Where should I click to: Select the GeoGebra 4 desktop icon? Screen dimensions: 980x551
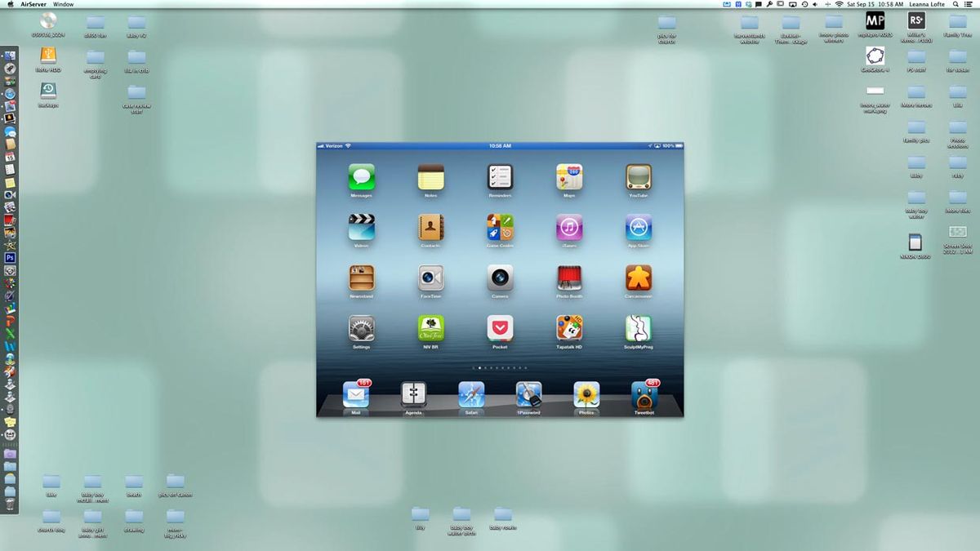[x=875, y=56]
